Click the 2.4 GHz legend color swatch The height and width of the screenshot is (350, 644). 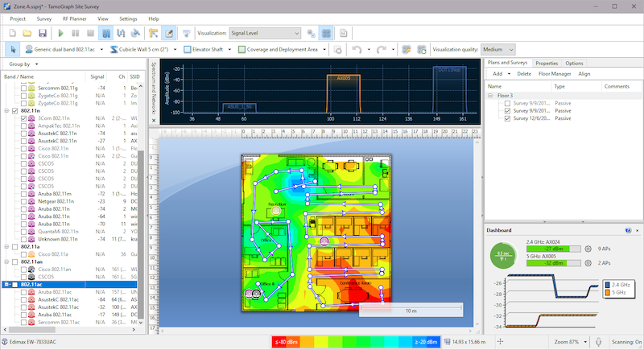tap(608, 285)
